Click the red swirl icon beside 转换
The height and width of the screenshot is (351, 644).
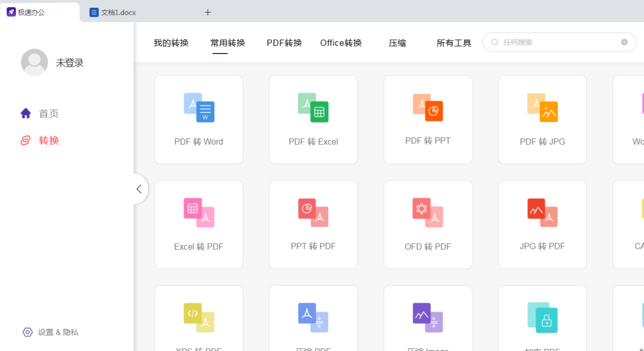[x=25, y=140]
